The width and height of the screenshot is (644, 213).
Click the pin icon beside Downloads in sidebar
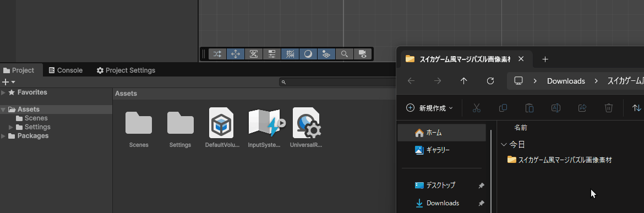481,203
